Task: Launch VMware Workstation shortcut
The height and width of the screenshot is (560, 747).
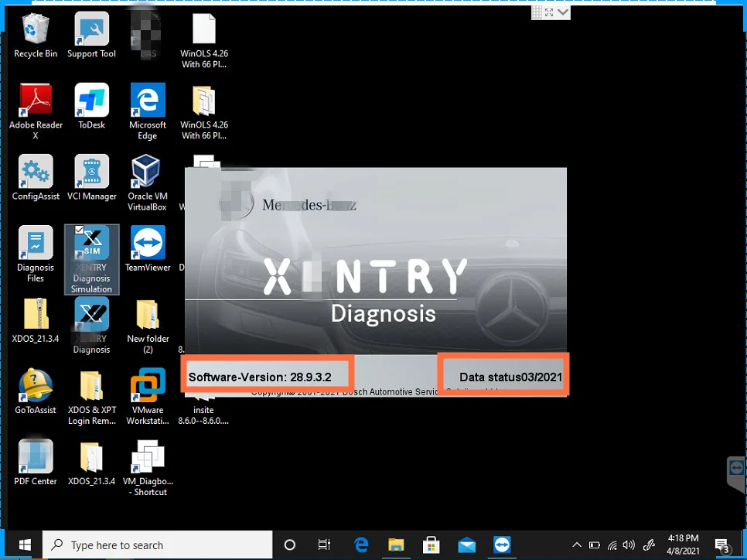Action: click(x=148, y=396)
